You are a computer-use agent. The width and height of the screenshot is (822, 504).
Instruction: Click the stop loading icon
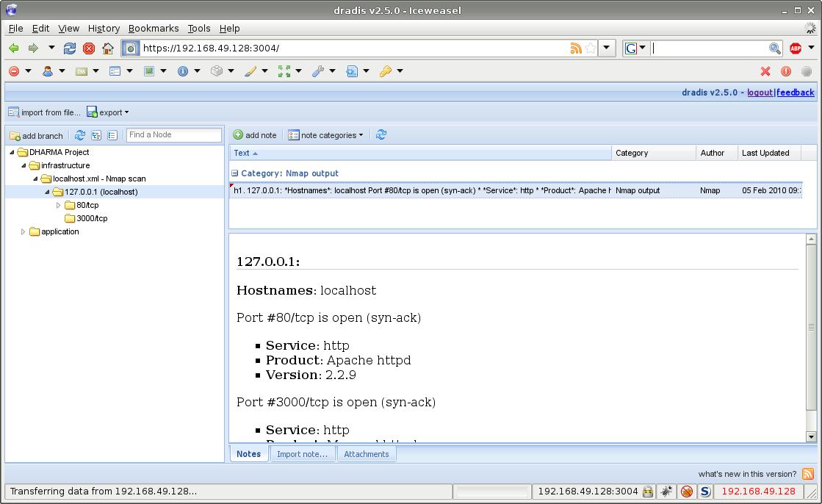pyautogui.click(x=90, y=48)
